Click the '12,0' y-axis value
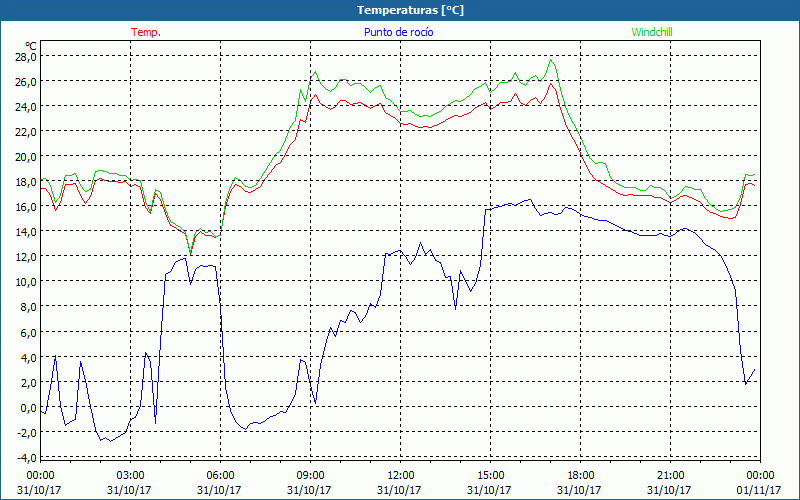This screenshot has width=800, height=500. [26, 257]
